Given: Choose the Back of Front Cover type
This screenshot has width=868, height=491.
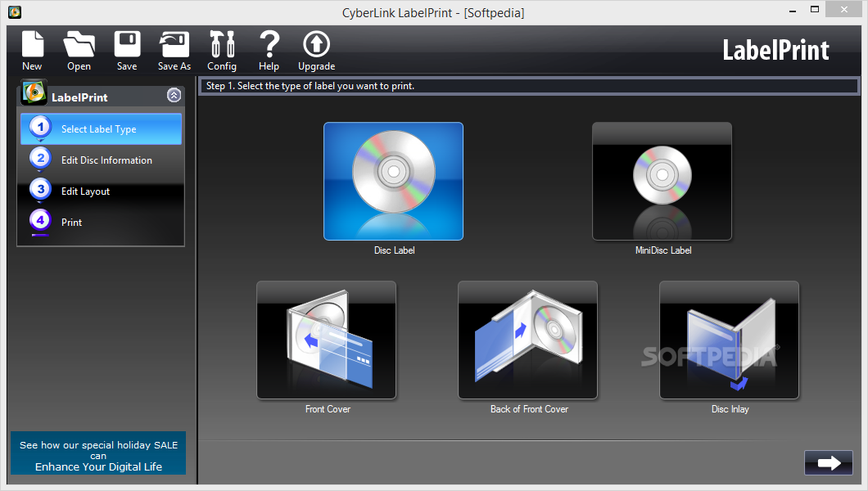Looking at the screenshot, I should click(528, 340).
